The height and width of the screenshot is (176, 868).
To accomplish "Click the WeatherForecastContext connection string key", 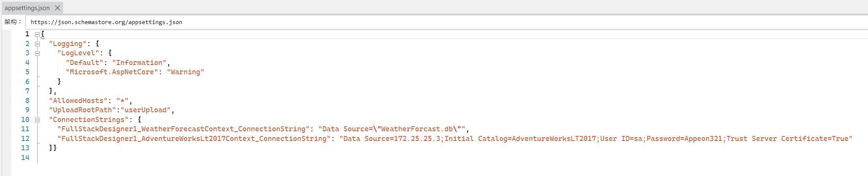I will [183, 129].
